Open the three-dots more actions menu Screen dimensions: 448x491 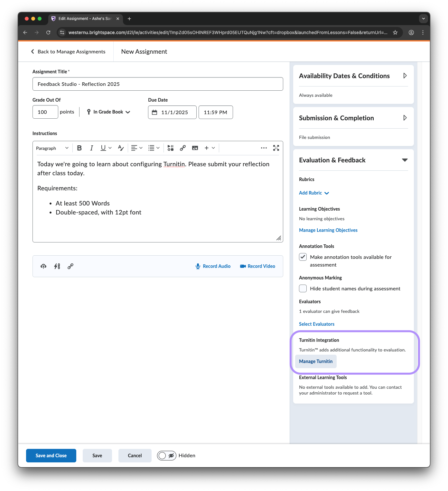(x=264, y=148)
